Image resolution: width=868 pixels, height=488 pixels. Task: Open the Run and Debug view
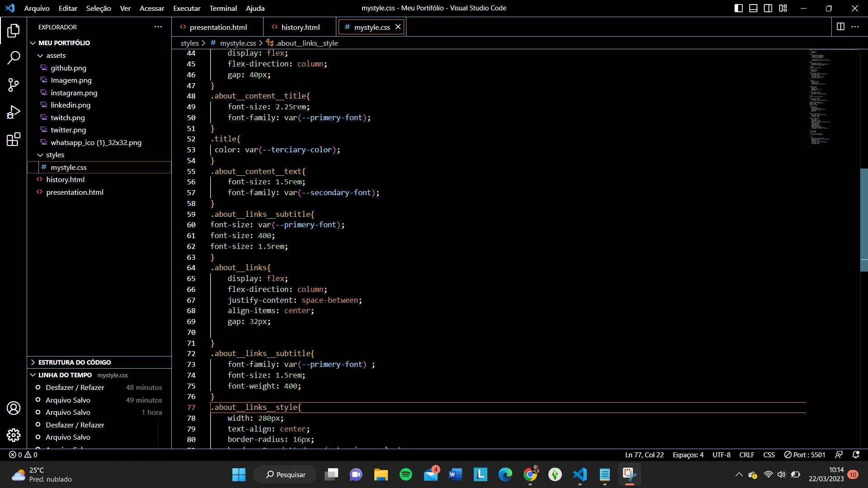[x=14, y=112]
